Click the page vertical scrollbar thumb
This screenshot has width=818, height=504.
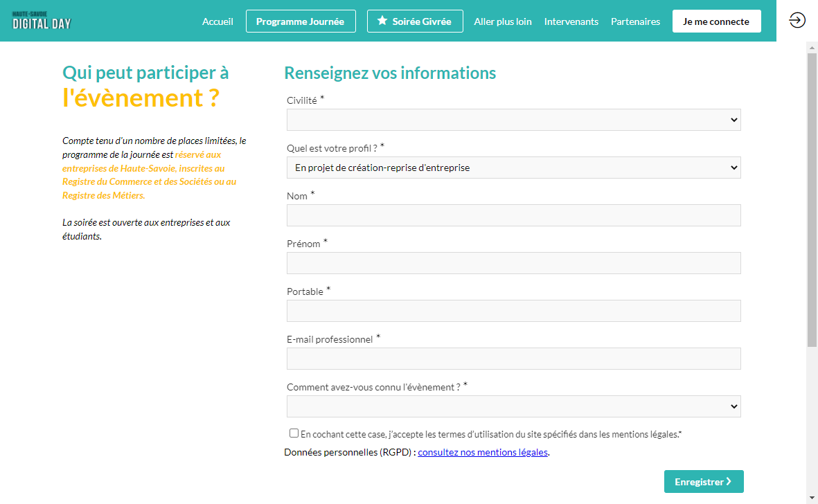click(812, 199)
